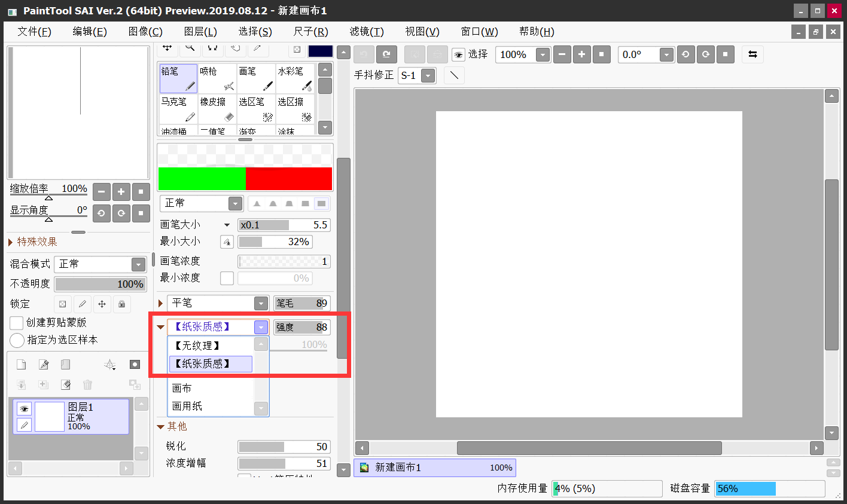Add a layer mask
This screenshot has width=847, height=504.
click(135, 365)
